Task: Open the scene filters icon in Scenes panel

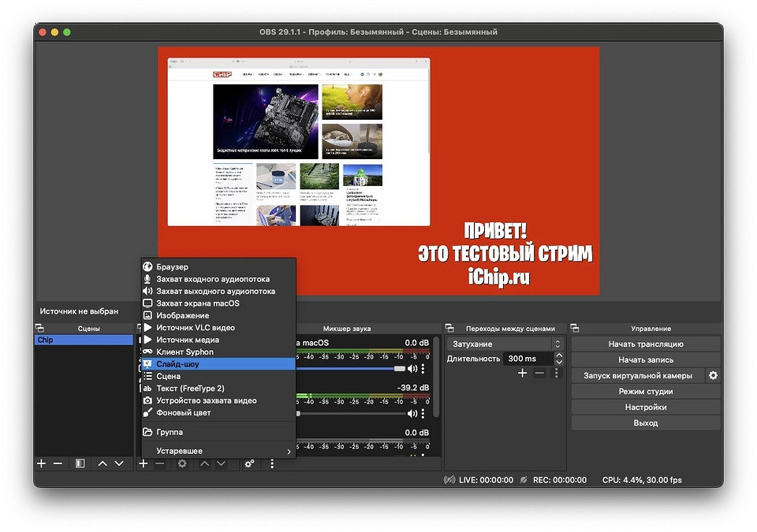Action: (80, 463)
